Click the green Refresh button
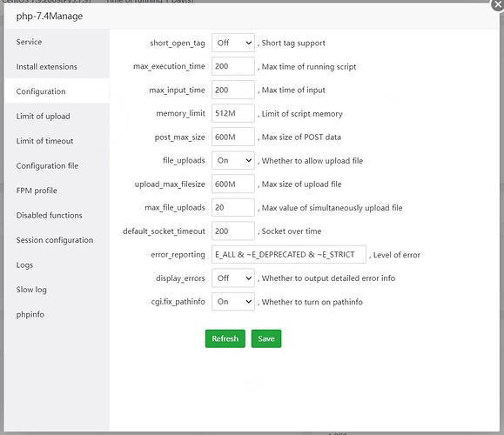 [x=225, y=338]
